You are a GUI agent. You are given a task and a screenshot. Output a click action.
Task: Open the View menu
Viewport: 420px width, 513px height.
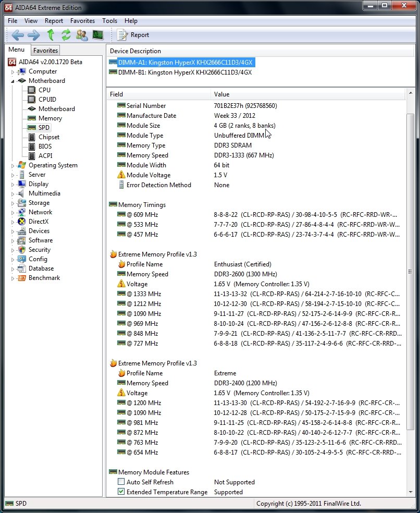31,21
